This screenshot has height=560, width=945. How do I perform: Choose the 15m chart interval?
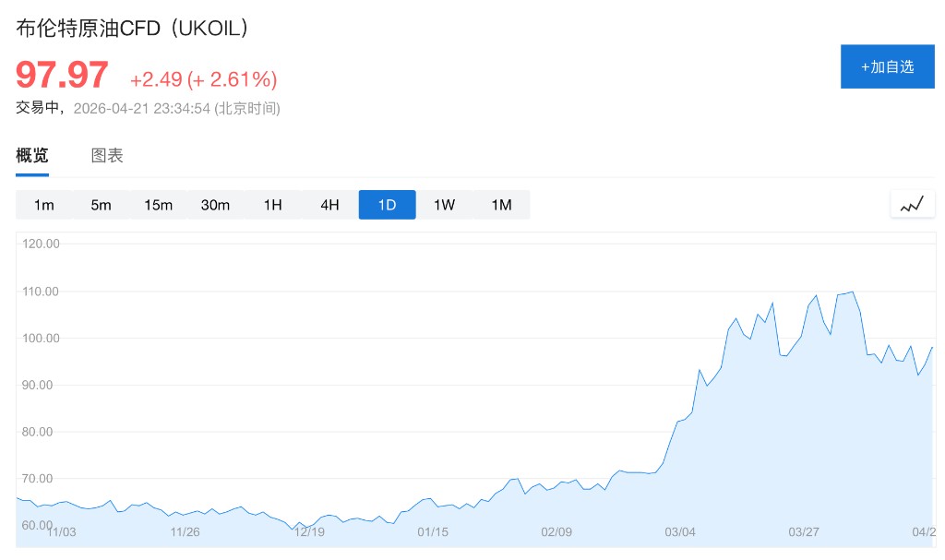(159, 205)
